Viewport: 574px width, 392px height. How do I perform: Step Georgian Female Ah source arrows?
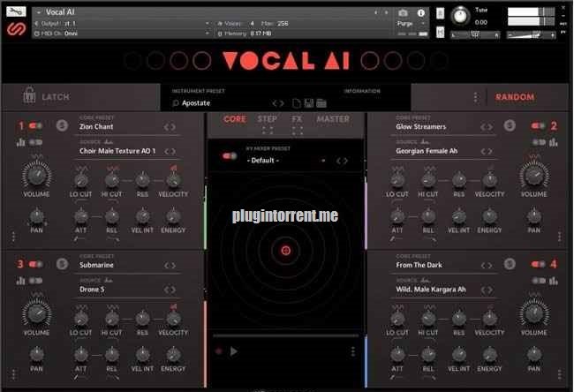(487, 151)
